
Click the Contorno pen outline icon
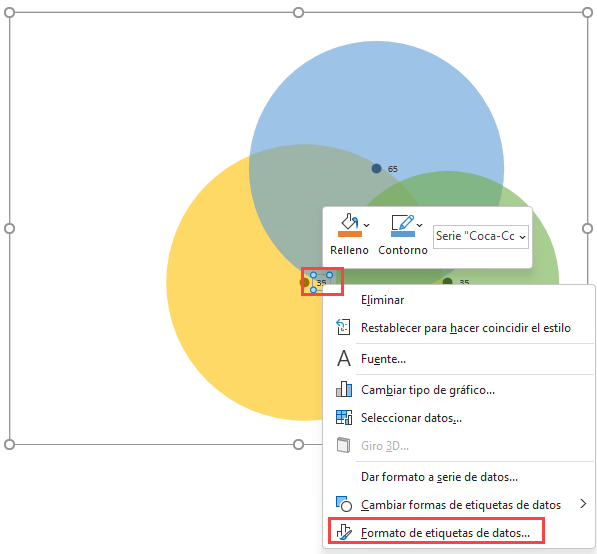click(x=402, y=222)
